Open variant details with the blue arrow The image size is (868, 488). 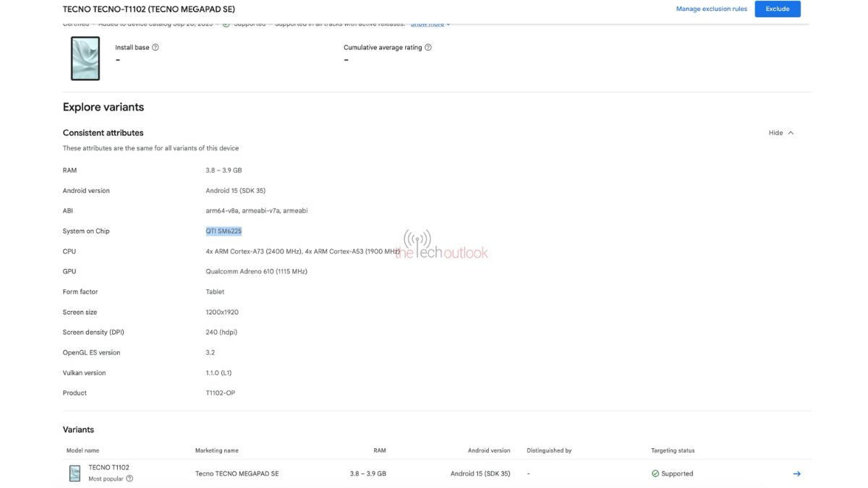pos(796,474)
